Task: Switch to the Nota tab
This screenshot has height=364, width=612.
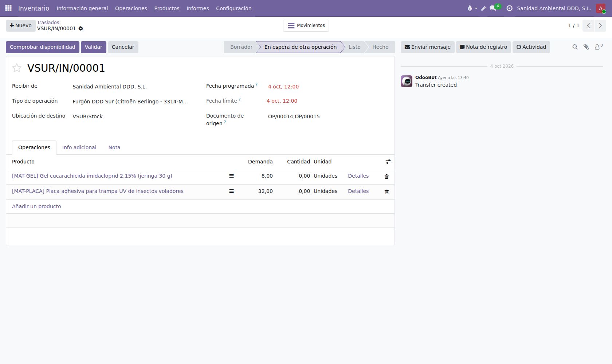Action: pyautogui.click(x=114, y=147)
